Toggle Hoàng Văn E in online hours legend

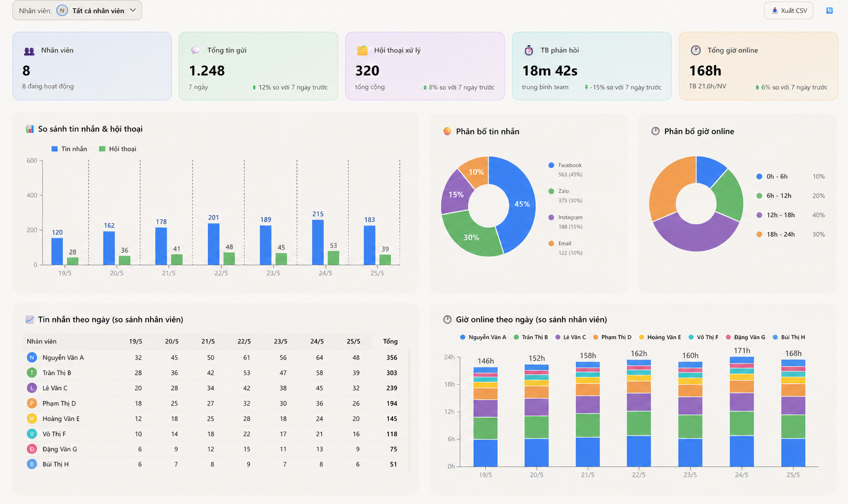pos(660,337)
